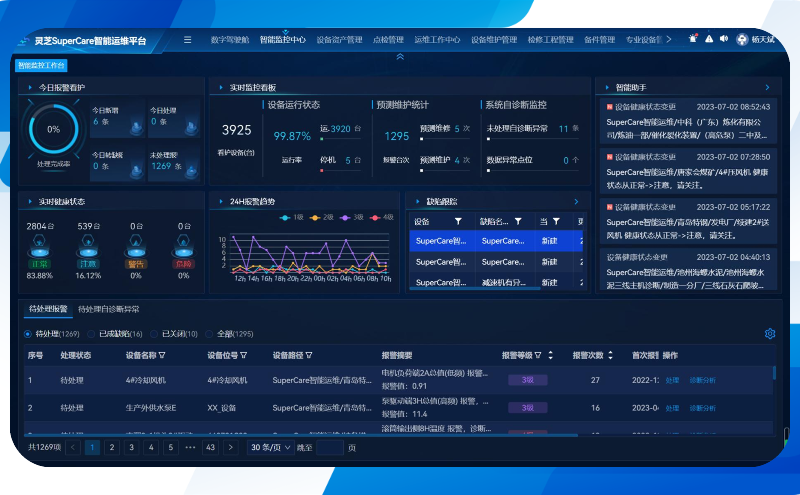Screen dimensions: 800x495
Task: Collapse top navigation with double chevron
Action: [x=400, y=57]
